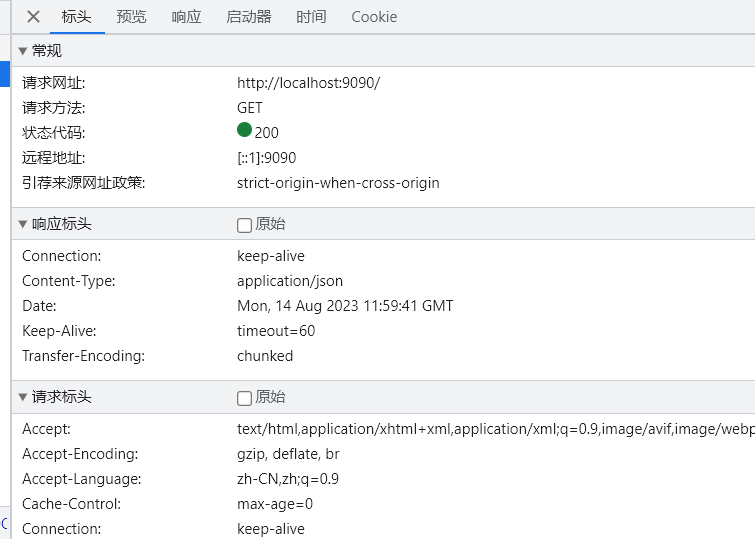Click the 引荐来源网址政策 label
The image size is (755, 539).
83,183
